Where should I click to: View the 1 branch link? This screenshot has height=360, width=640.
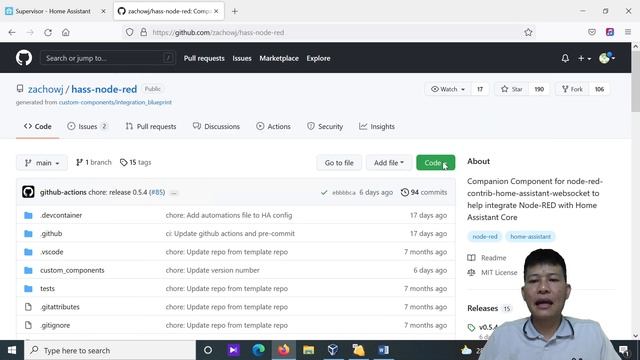click(x=93, y=162)
